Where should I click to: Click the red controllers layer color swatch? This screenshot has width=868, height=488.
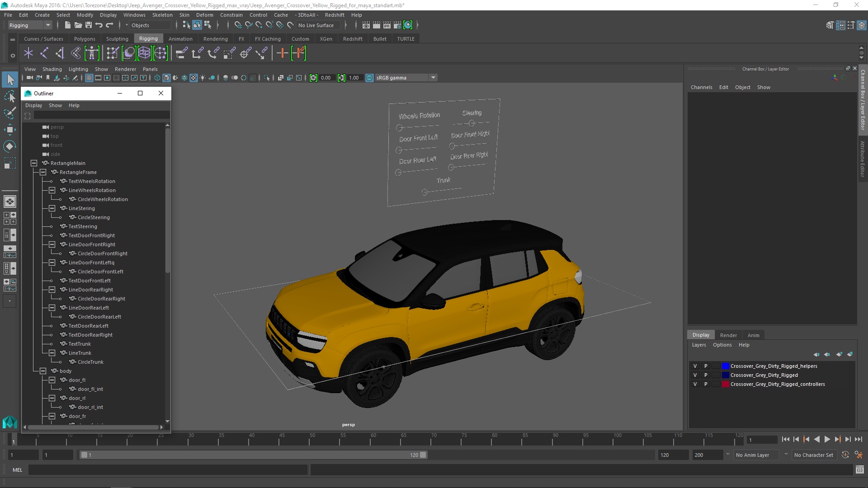(x=725, y=384)
